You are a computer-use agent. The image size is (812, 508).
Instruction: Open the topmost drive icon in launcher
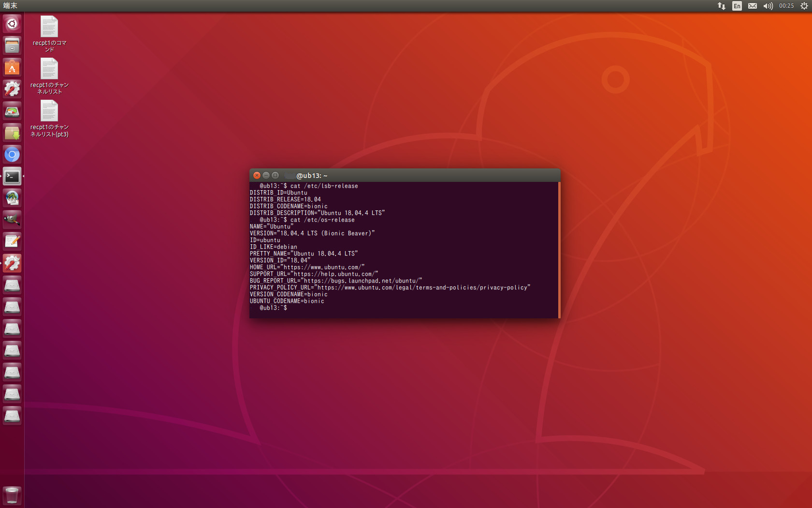coord(12,285)
